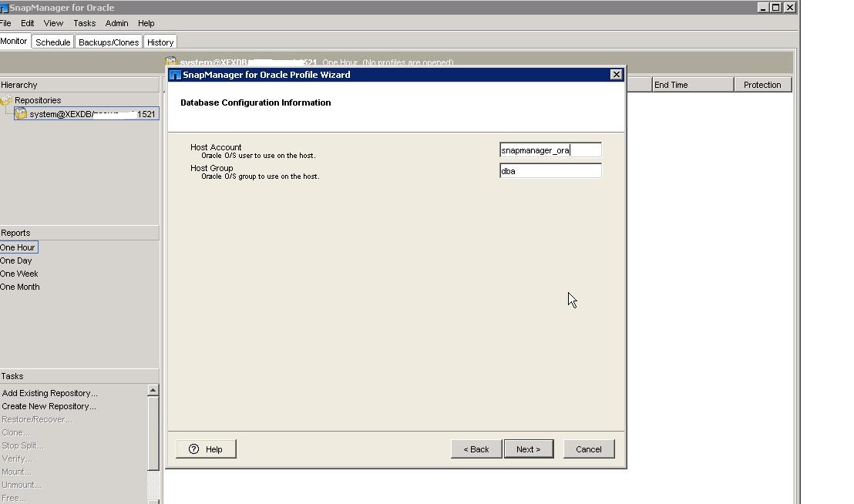Open the Tasks menu
This screenshot has width=854, height=504.
pos(85,23)
